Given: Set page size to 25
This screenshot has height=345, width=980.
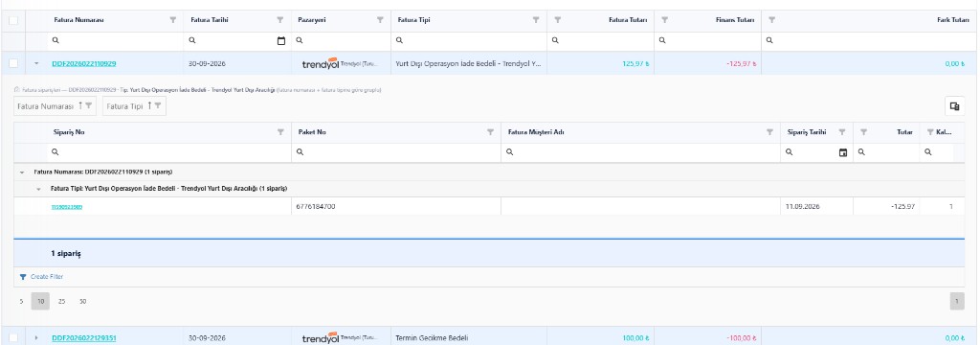Looking at the screenshot, I should coord(61,302).
